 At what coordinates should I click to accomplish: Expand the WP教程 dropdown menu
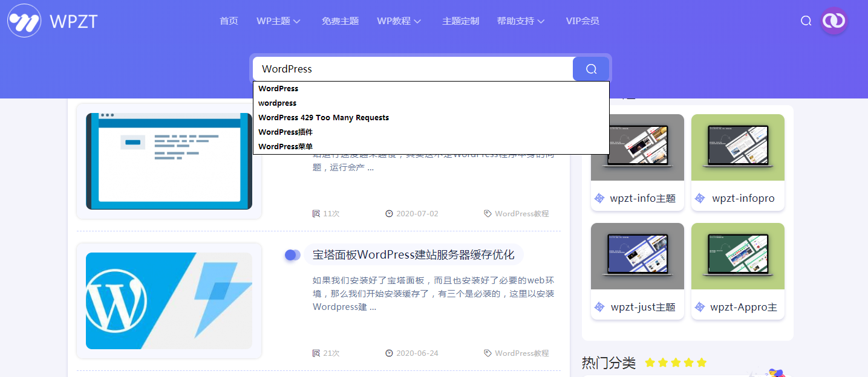[399, 21]
